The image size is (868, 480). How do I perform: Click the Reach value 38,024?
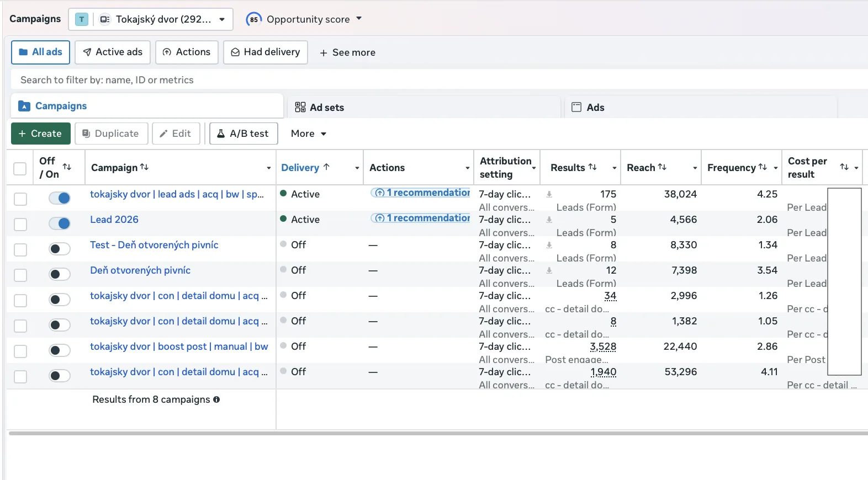[x=680, y=194]
